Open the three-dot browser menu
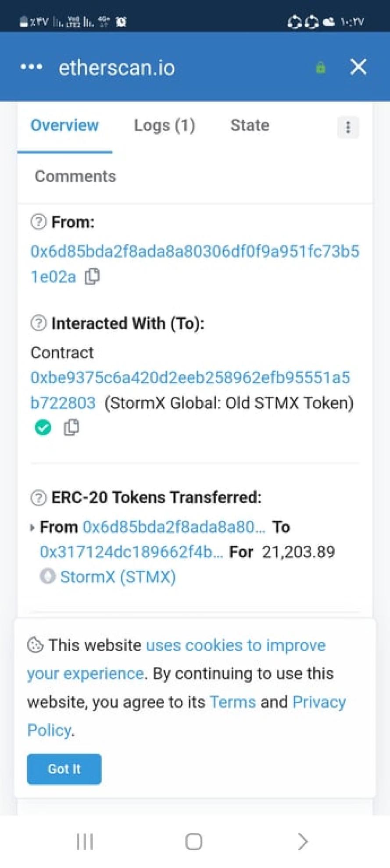The image size is (390, 868). (32, 67)
